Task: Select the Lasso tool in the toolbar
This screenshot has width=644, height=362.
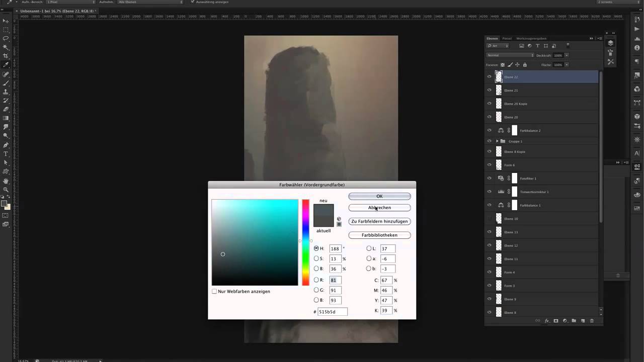Action: [6, 38]
